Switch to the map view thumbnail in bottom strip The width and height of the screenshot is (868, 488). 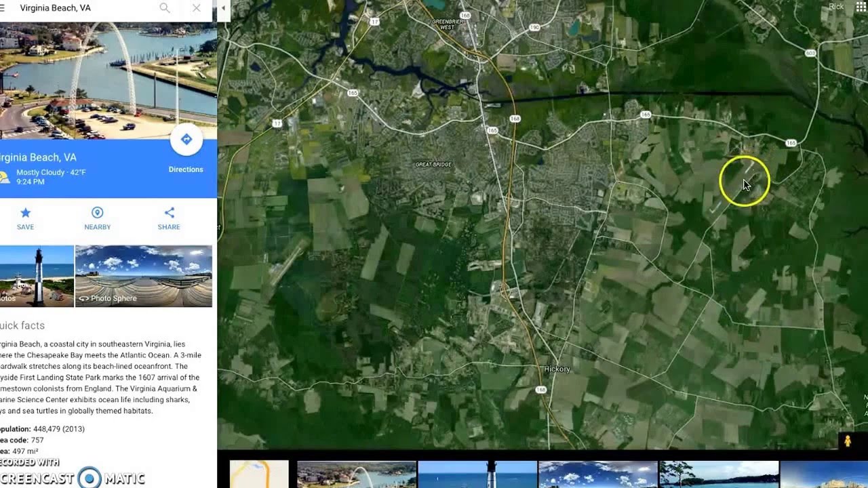pos(259,474)
